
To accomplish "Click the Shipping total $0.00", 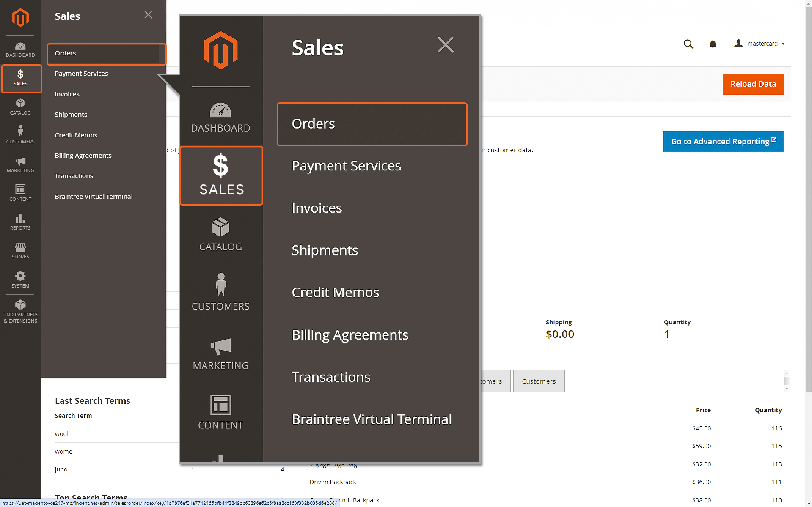I will [560, 334].
